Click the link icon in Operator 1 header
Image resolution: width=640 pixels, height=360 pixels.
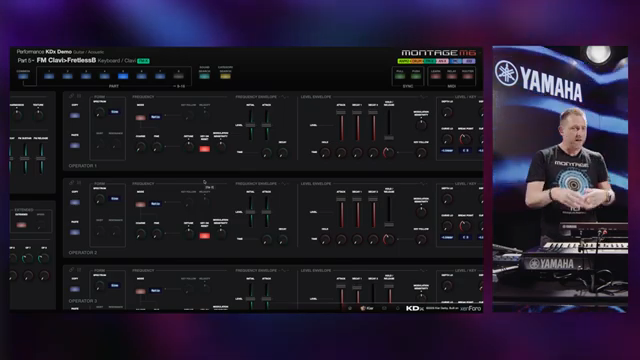[x=71, y=96]
